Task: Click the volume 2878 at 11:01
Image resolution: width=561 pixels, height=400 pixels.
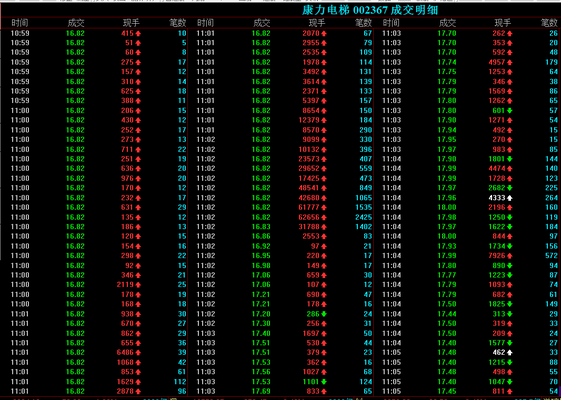Action: (125, 391)
